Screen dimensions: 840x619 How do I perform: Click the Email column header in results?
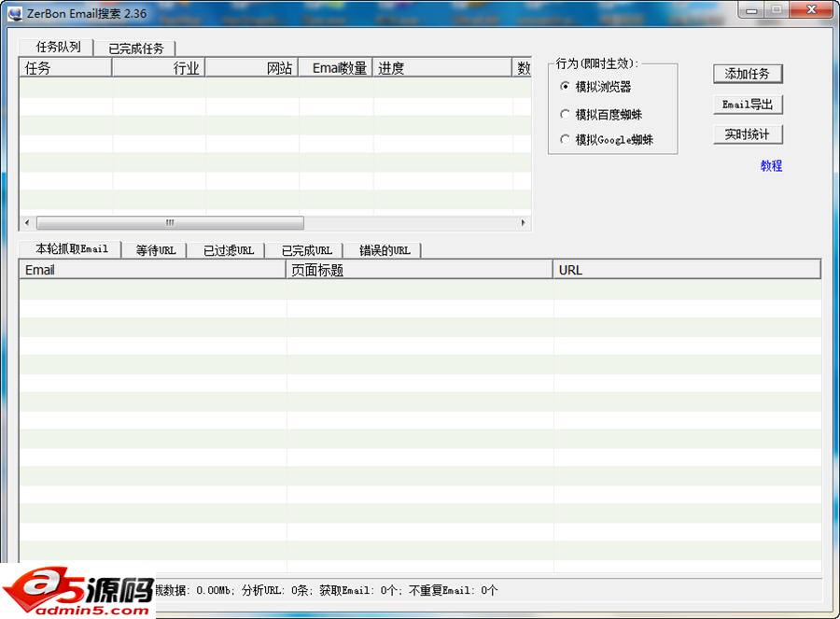click(153, 270)
